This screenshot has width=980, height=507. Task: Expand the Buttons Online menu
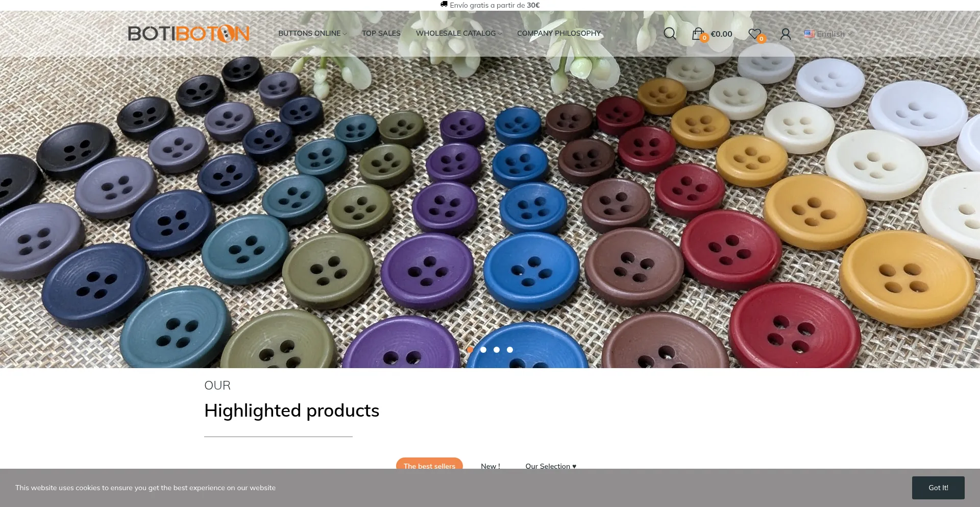tap(312, 33)
